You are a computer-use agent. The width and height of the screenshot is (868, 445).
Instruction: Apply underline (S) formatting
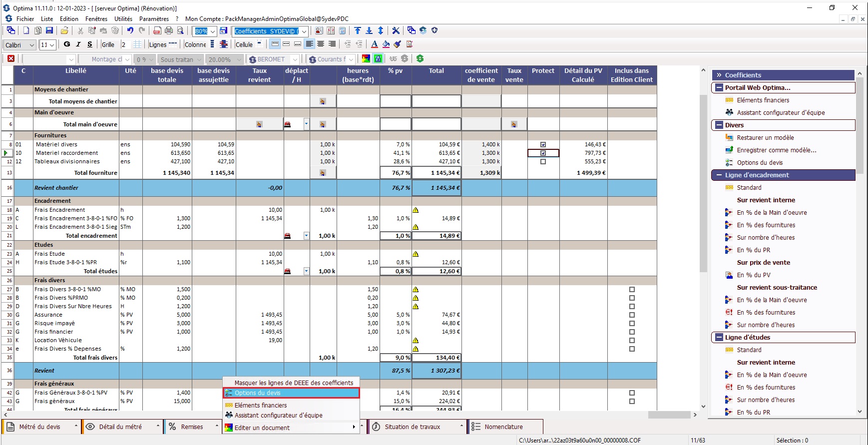[x=90, y=44]
